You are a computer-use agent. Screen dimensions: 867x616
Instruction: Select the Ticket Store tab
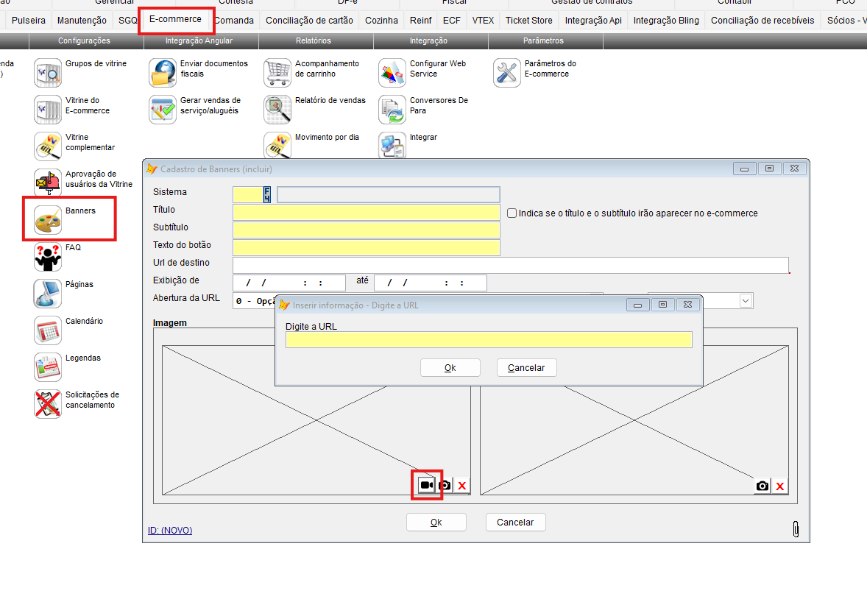pyautogui.click(x=528, y=21)
